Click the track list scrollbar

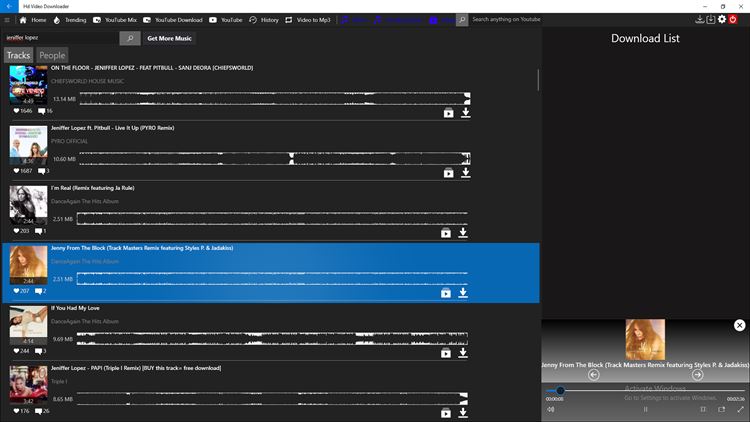pyautogui.click(x=538, y=80)
